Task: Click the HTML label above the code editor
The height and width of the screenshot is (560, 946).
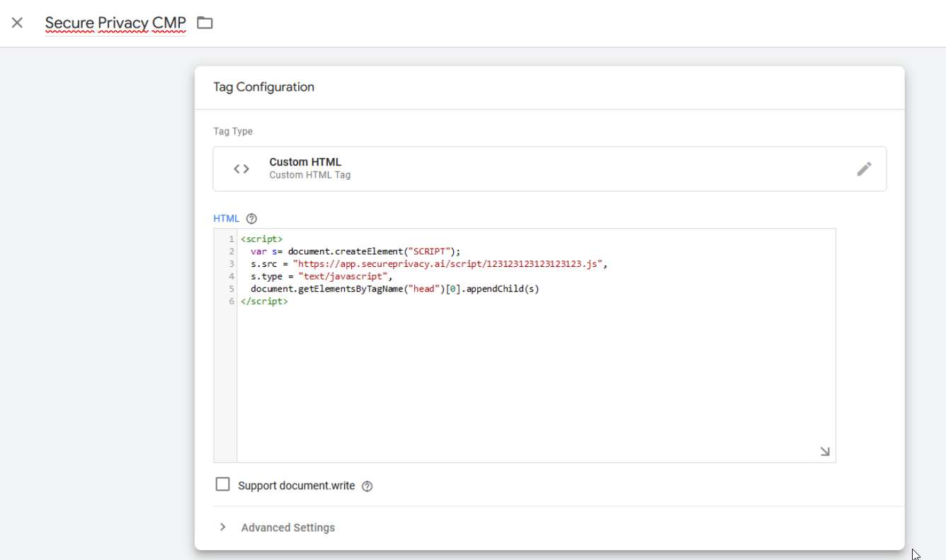Action: pos(226,218)
